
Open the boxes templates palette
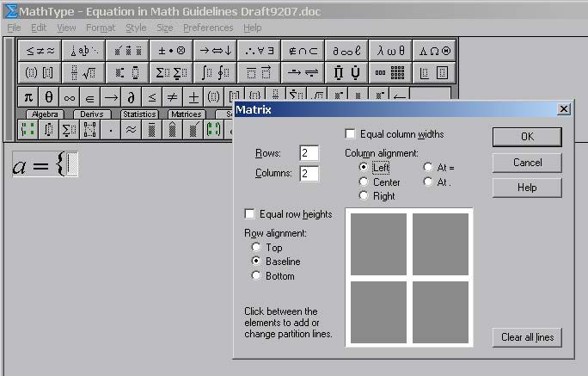click(x=434, y=73)
